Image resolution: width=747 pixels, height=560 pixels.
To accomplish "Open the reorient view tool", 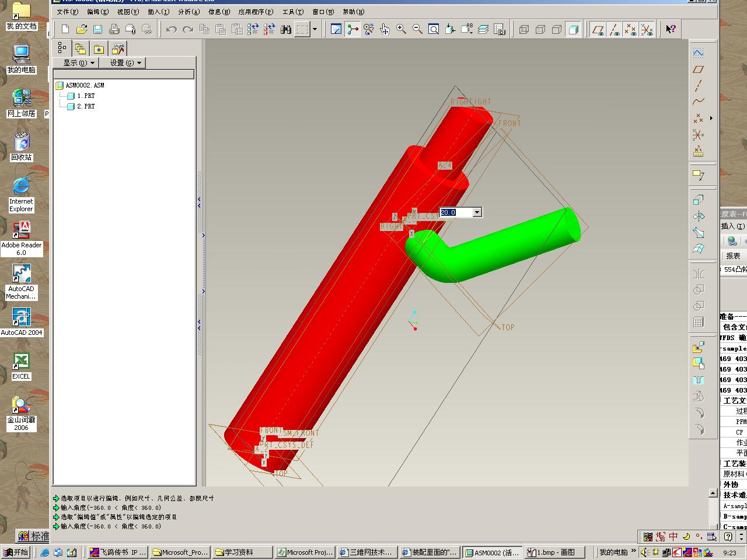I will [450, 29].
